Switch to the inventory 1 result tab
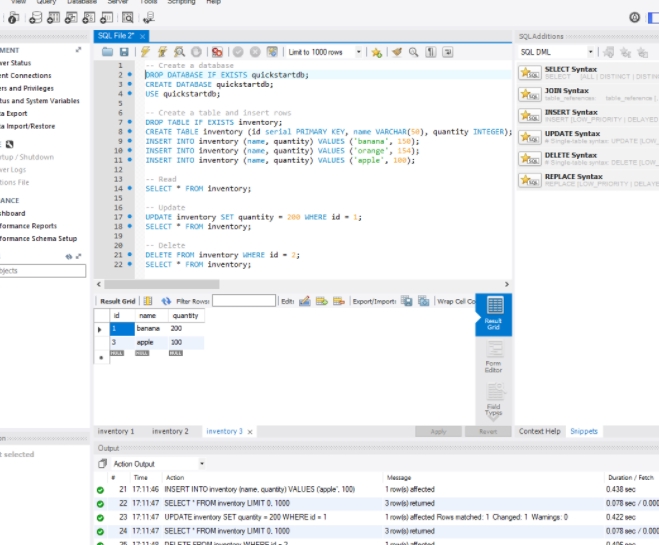The height and width of the screenshot is (545, 659). pyautogui.click(x=115, y=431)
